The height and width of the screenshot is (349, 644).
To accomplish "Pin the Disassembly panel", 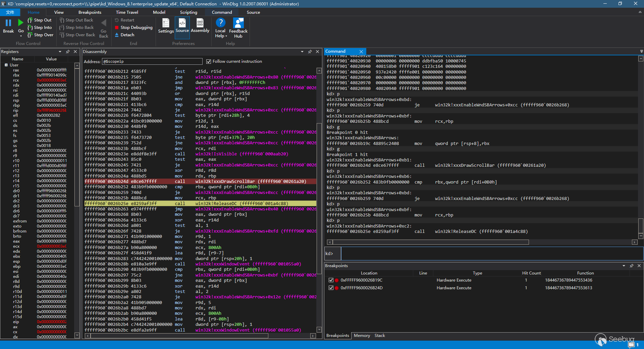I will click(310, 52).
